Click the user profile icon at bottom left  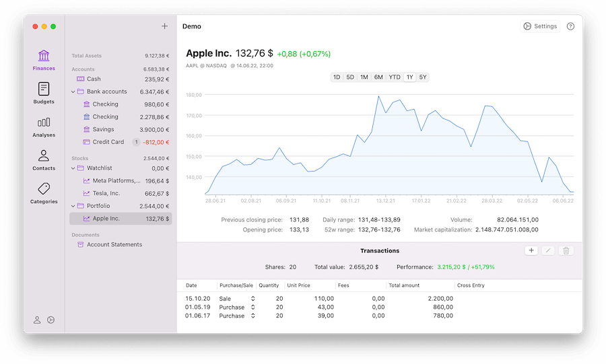37,320
